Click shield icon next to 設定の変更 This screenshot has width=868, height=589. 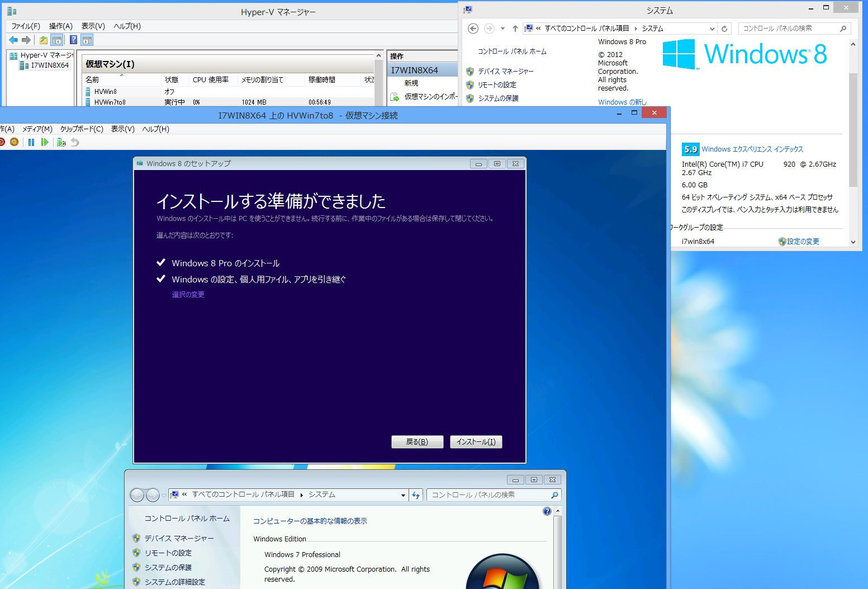pos(782,242)
